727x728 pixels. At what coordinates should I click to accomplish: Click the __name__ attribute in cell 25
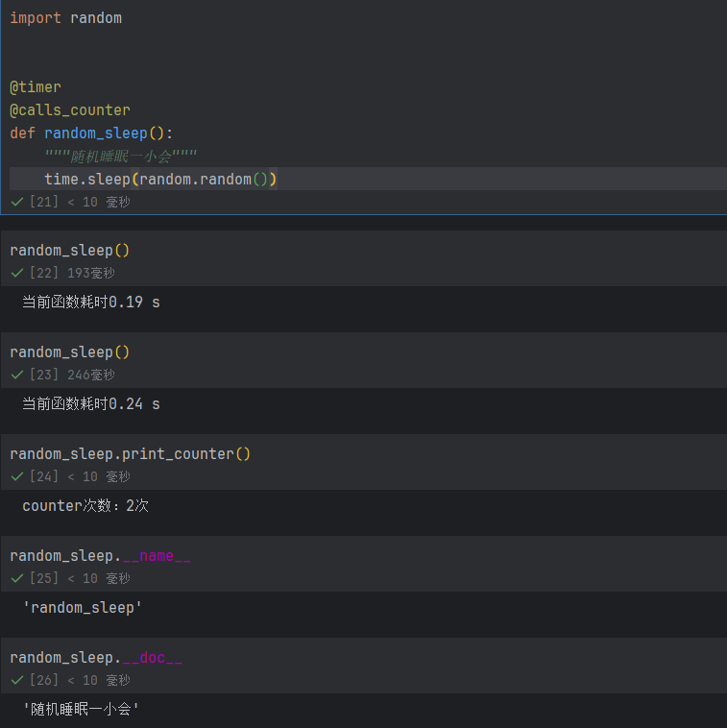tap(157, 556)
